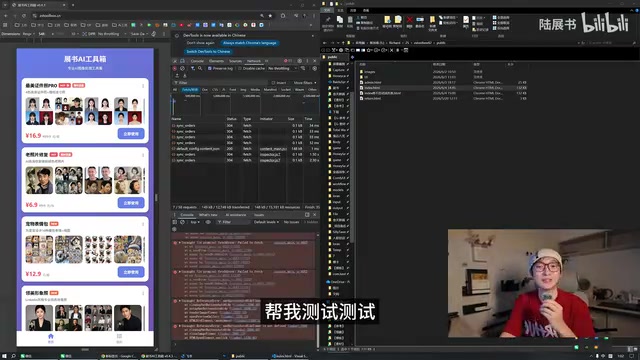Select the Media request type filter
Viewport: 640px width, 360px height.
[255, 90]
